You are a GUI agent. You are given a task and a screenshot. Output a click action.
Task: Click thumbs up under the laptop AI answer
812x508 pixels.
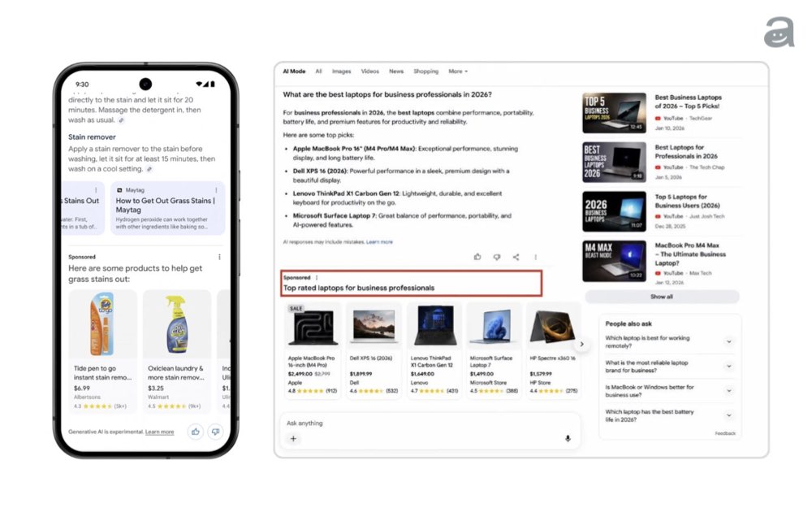(477, 257)
